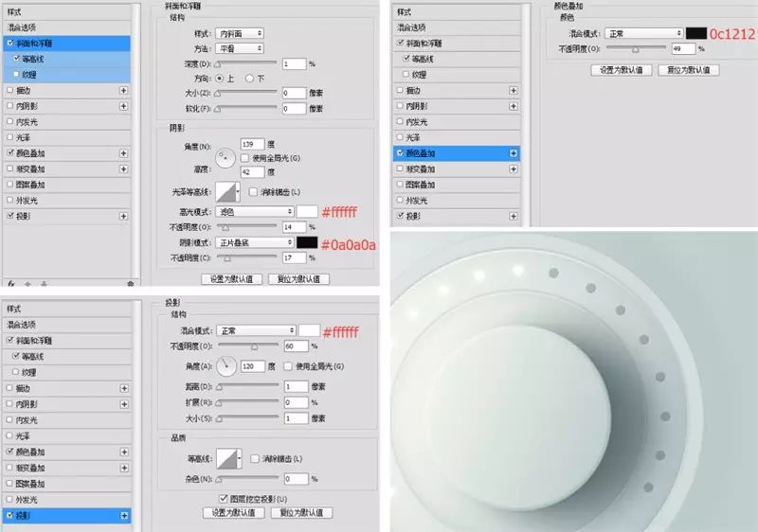Open the 方法 dropdown showing 平滑
The height and width of the screenshot is (532, 758).
[x=240, y=48]
